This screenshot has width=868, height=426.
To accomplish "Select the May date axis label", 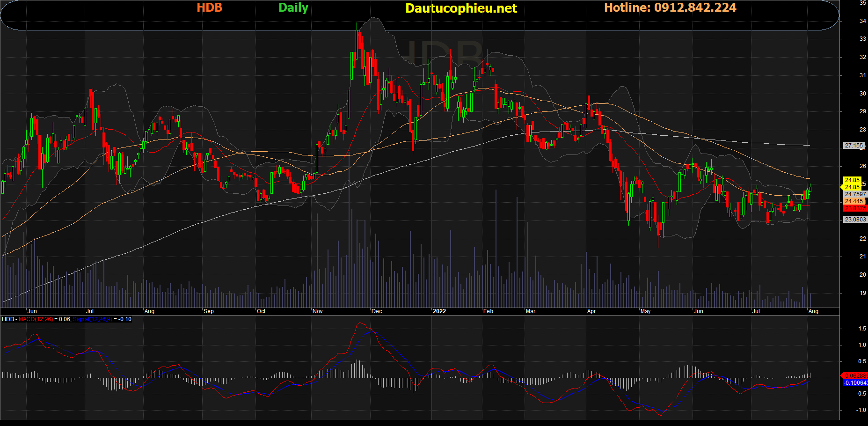I will 646,311.
